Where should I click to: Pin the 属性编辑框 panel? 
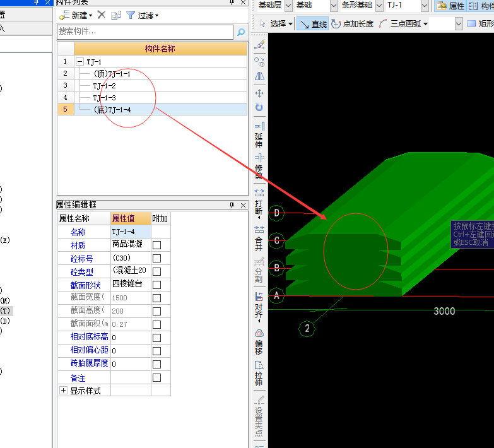tap(232, 205)
